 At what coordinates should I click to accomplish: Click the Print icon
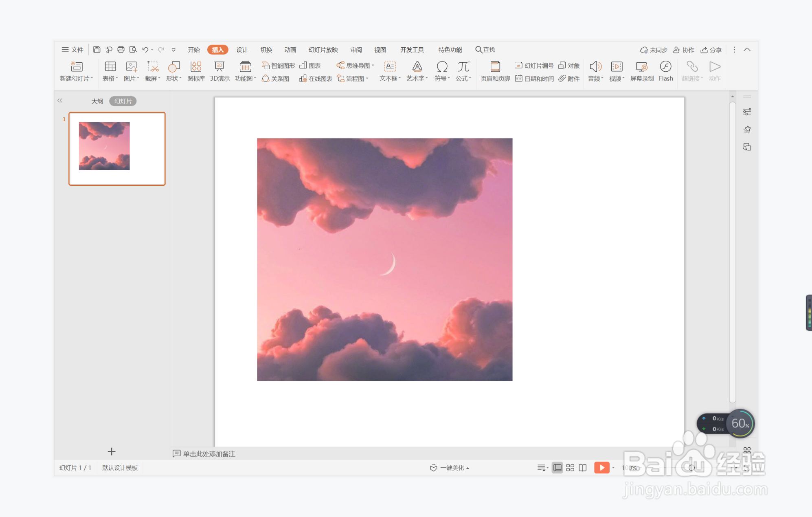pyautogui.click(x=121, y=50)
